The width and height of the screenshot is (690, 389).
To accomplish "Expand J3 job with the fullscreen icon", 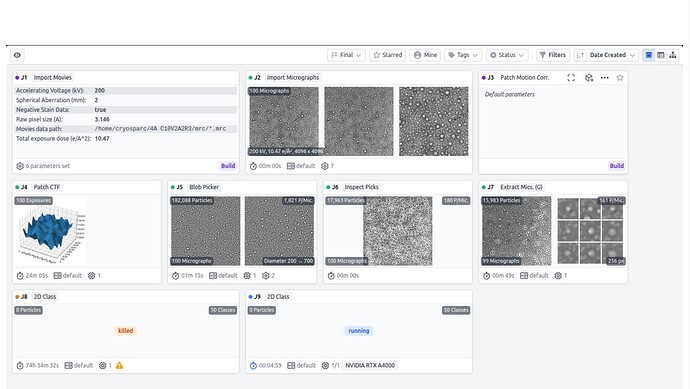I will click(x=571, y=77).
